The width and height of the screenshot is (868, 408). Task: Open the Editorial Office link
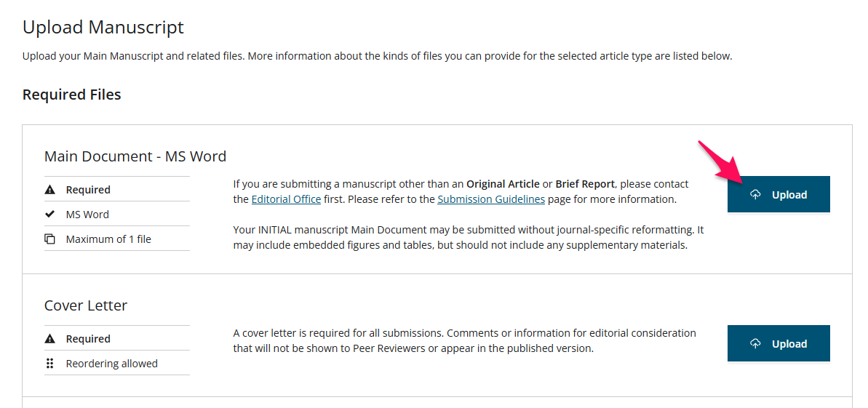pyautogui.click(x=286, y=199)
